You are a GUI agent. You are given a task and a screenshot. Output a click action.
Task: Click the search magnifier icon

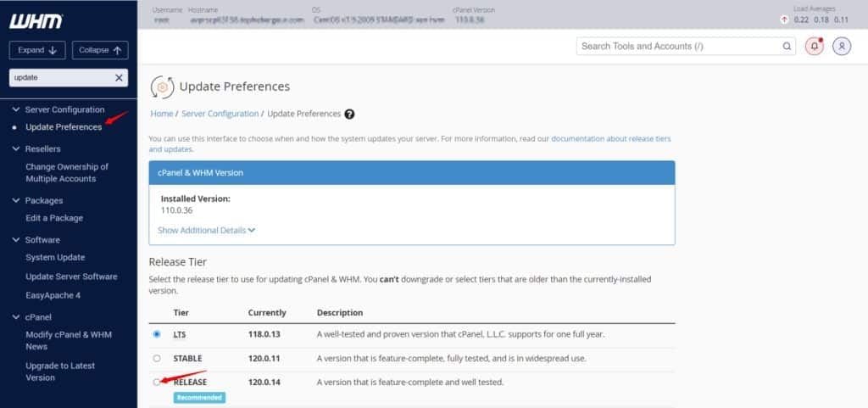click(x=787, y=47)
